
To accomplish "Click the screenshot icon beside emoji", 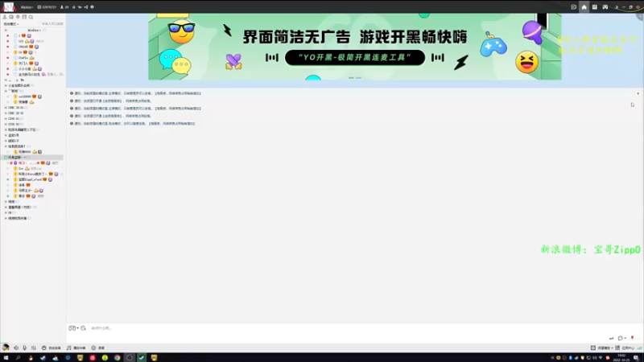I will (x=84, y=328).
